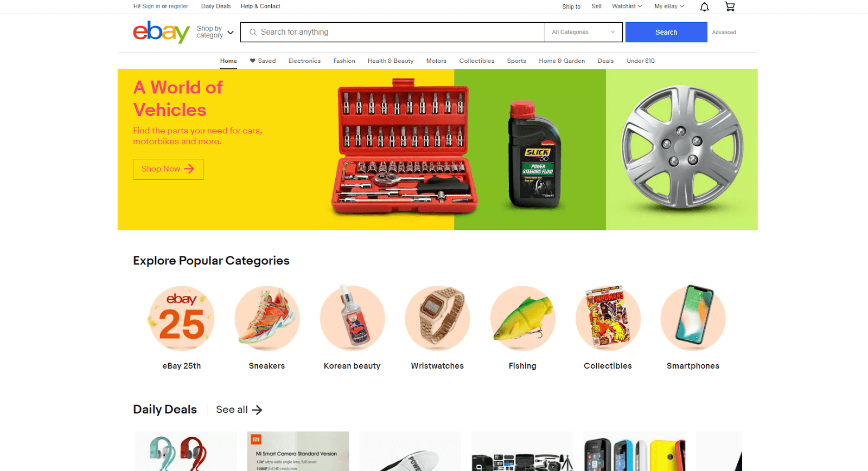
Task: Select the Korean beauty category icon
Action: [x=352, y=318]
